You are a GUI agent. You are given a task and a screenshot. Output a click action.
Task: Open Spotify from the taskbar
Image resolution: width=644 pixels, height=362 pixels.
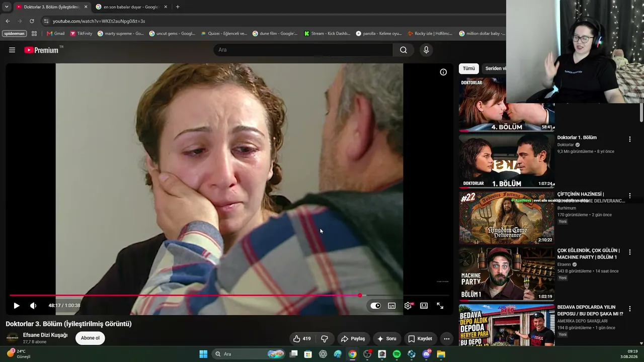click(x=396, y=354)
